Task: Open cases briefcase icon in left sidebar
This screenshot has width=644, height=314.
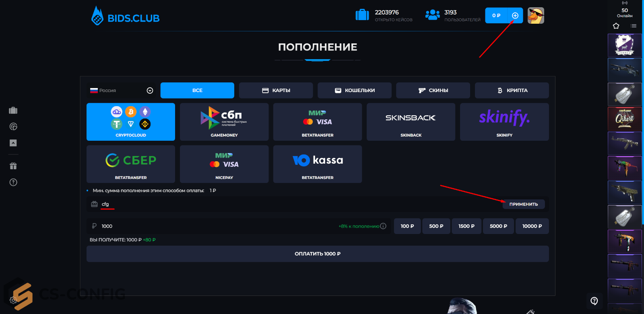Action: click(x=13, y=111)
